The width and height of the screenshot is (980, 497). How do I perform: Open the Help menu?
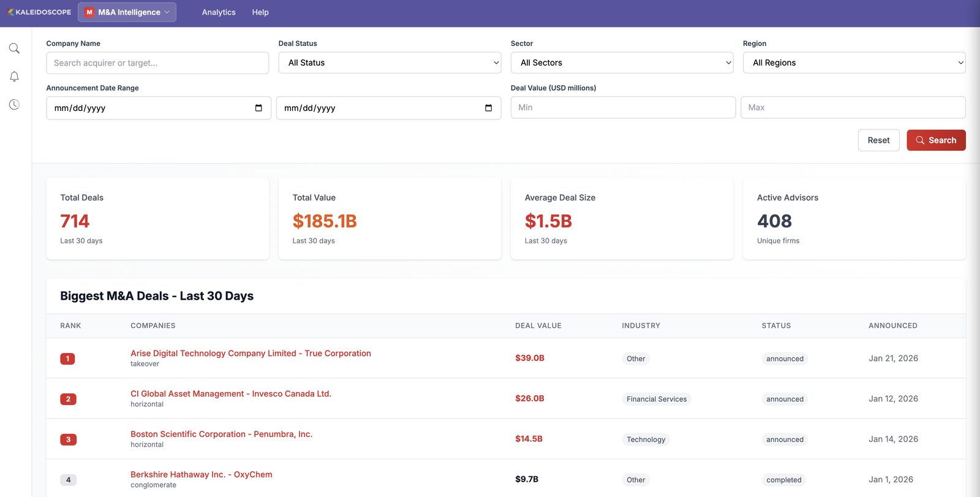click(x=260, y=12)
